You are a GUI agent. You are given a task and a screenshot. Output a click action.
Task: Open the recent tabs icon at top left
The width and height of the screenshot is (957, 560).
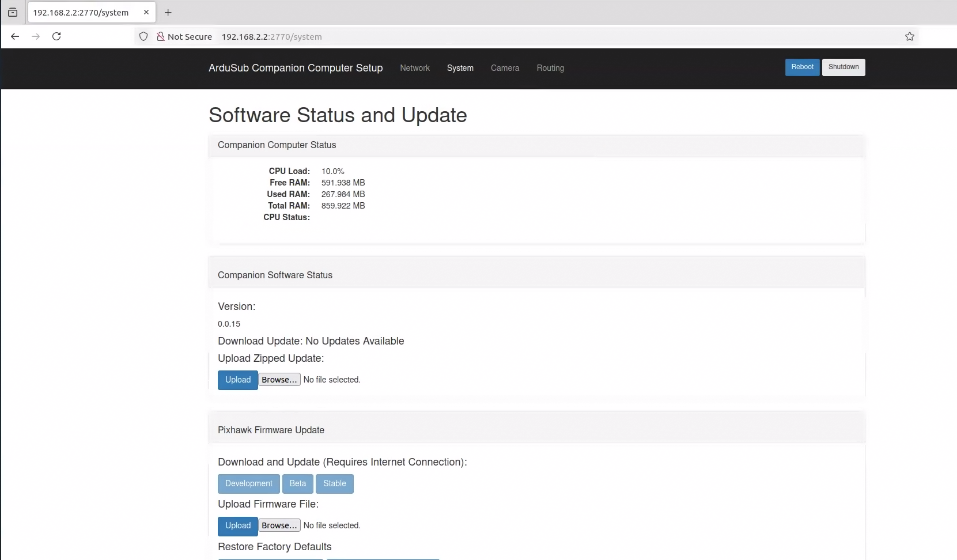[x=13, y=12]
